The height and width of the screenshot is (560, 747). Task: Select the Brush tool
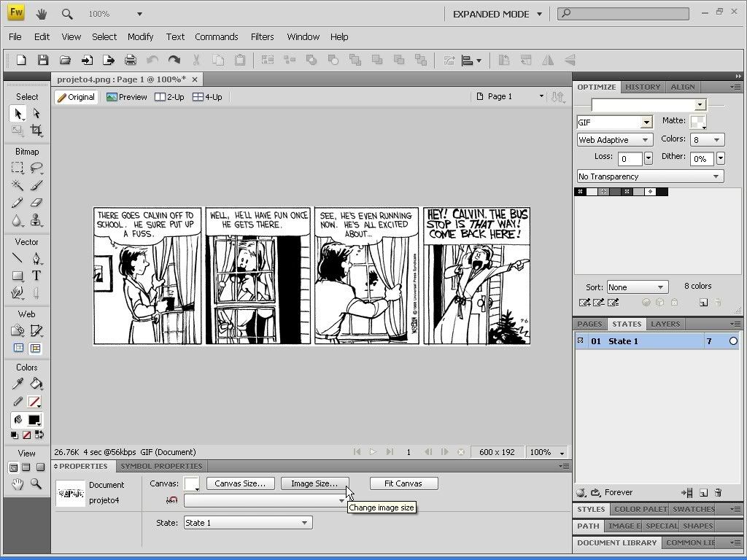click(36, 184)
